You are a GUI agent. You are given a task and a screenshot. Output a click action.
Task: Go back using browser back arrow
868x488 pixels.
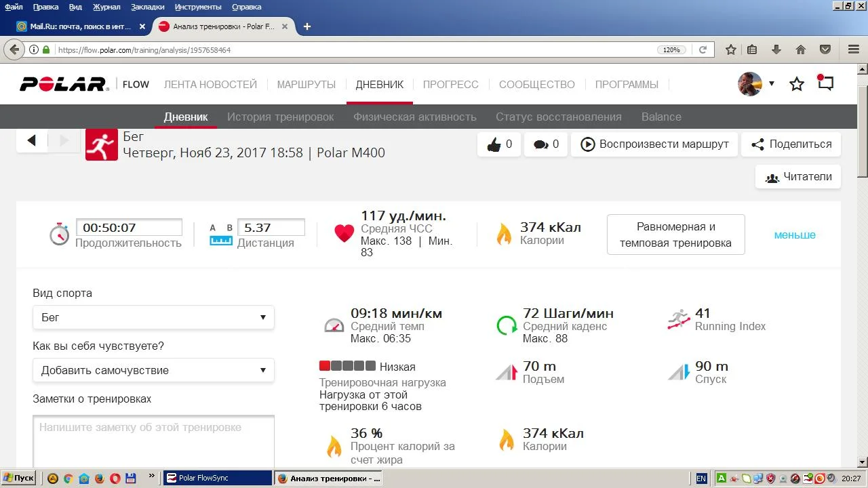[14, 49]
